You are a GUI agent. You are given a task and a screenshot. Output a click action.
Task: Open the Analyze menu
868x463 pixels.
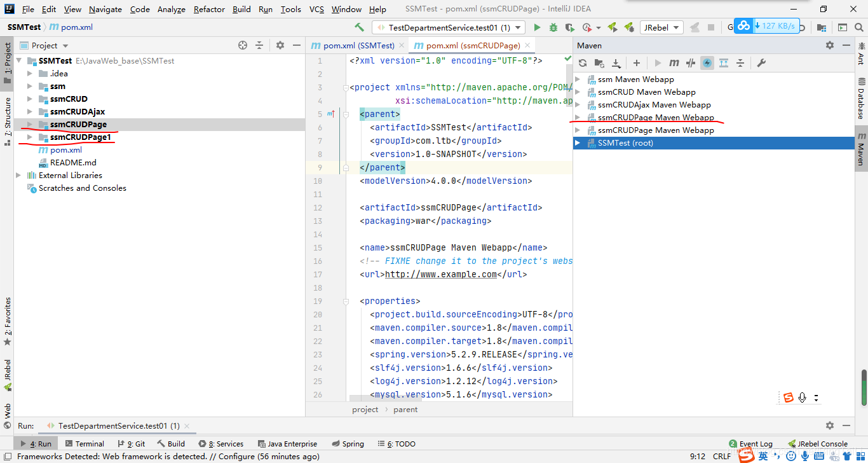pos(171,9)
